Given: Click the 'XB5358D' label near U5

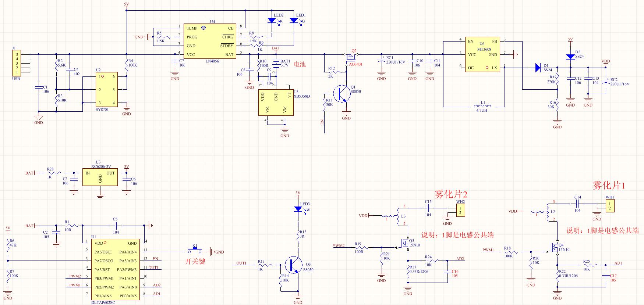Looking at the screenshot, I should point(302,96).
